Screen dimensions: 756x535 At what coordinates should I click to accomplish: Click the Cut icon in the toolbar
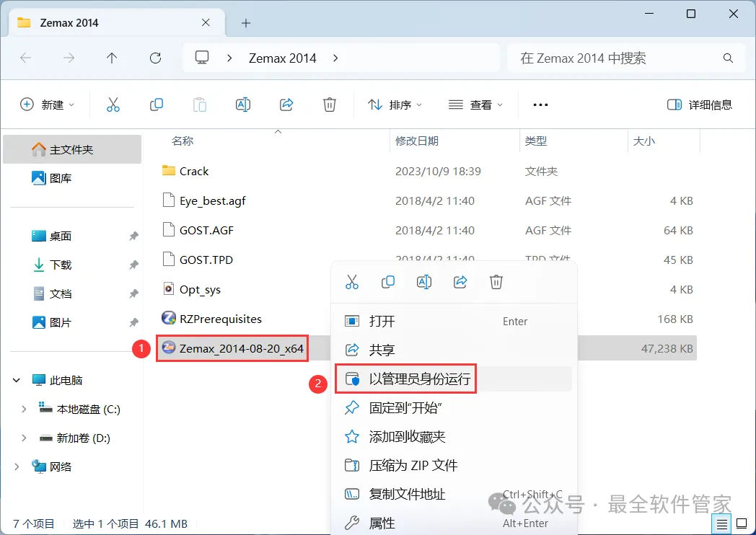point(113,105)
